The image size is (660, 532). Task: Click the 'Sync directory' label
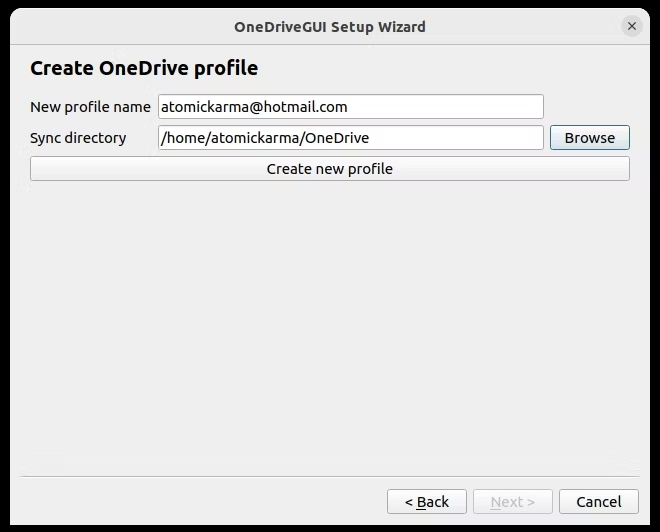(78, 138)
